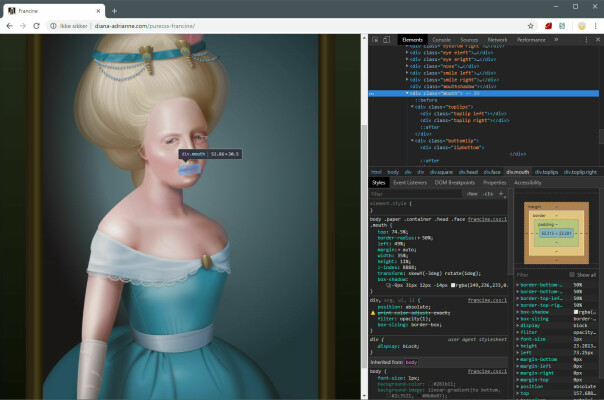Expand computed box-shadow property
The height and width of the screenshot is (400, 604).
pyautogui.click(x=518, y=312)
